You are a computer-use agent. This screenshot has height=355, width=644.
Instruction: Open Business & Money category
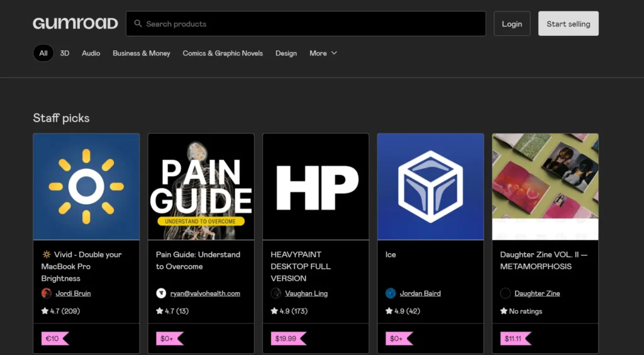(142, 53)
